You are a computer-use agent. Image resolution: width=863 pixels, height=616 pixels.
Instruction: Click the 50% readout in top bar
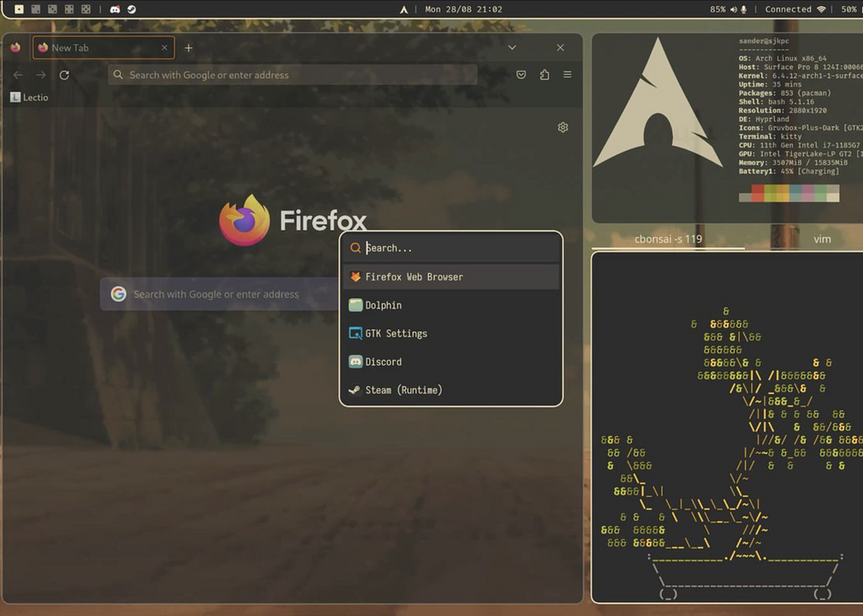(848, 9)
